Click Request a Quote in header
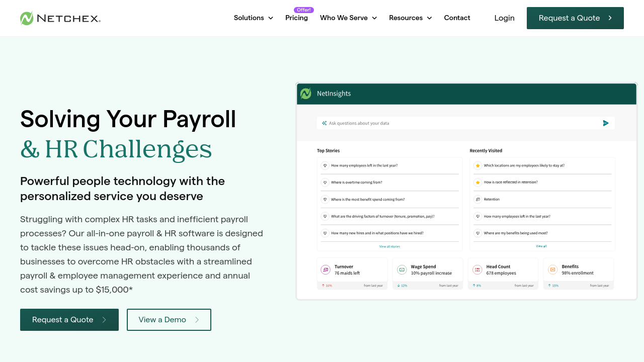This screenshot has height=362, width=644. point(575,18)
